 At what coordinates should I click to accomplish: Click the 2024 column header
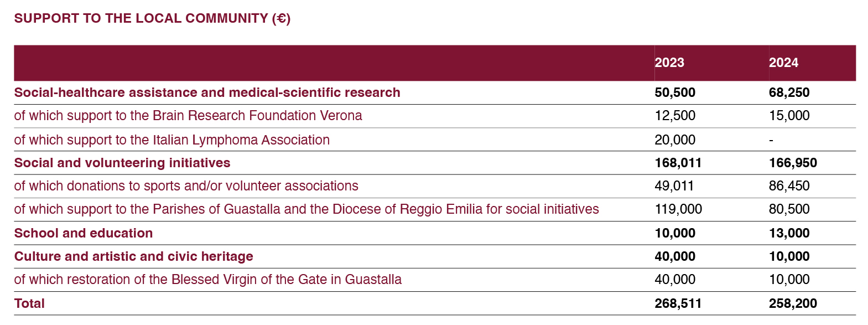point(783,63)
